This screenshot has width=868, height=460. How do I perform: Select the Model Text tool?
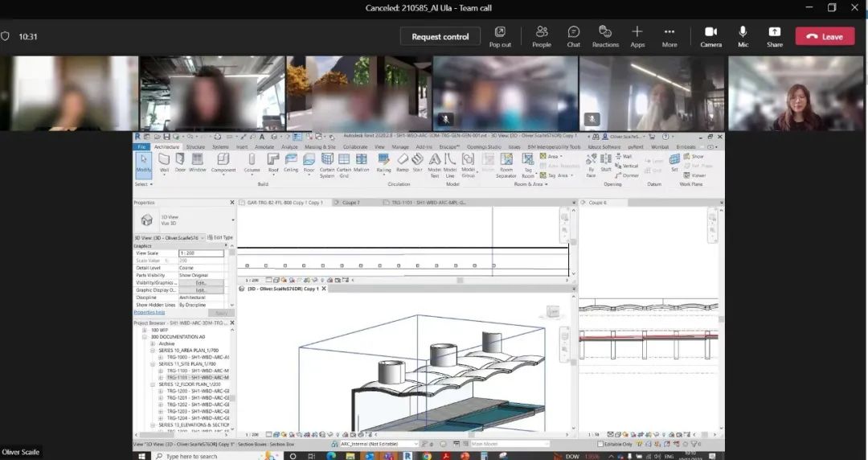[435, 165]
